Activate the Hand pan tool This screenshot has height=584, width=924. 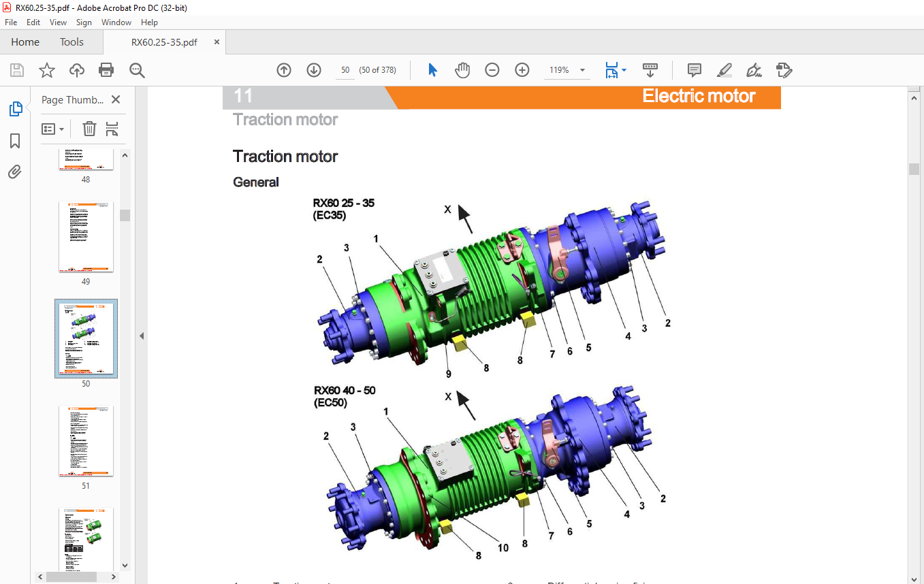click(x=462, y=70)
